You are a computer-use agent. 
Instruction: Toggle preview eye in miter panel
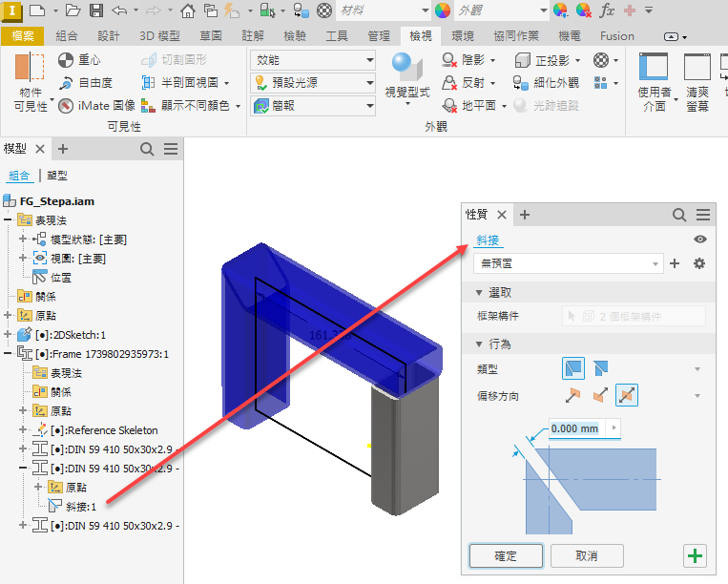tap(700, 240)
